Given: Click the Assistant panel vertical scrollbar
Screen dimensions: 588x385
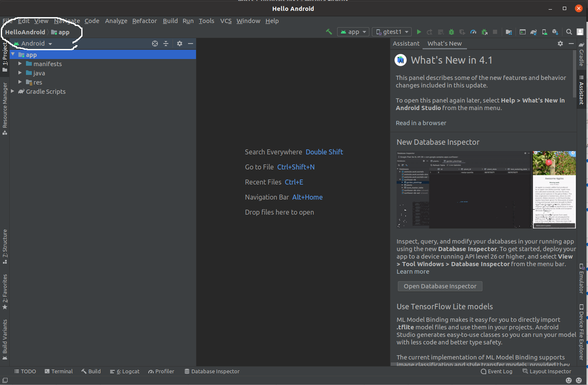Looking at the screenshot, I should 574,74.
